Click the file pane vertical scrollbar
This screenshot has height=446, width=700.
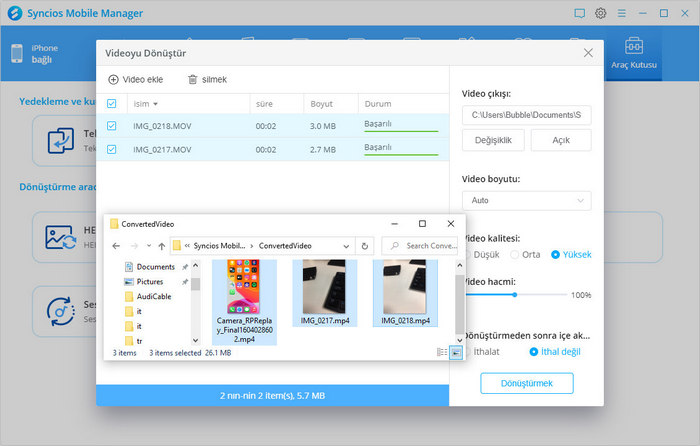point(459,304)
